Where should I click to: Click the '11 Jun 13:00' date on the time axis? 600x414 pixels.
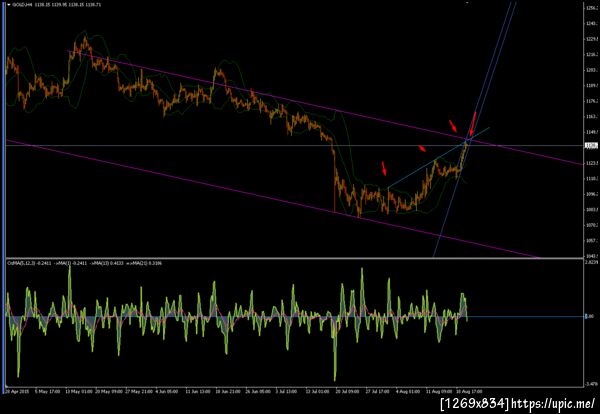pyautogui.click(x=198, y=391)
